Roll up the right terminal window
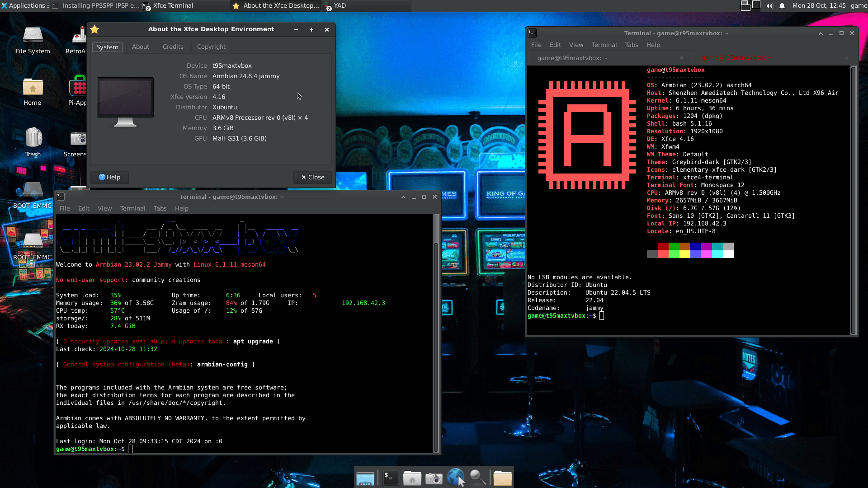The height and width of the screenshot is (488, 868). click(821, 33)
